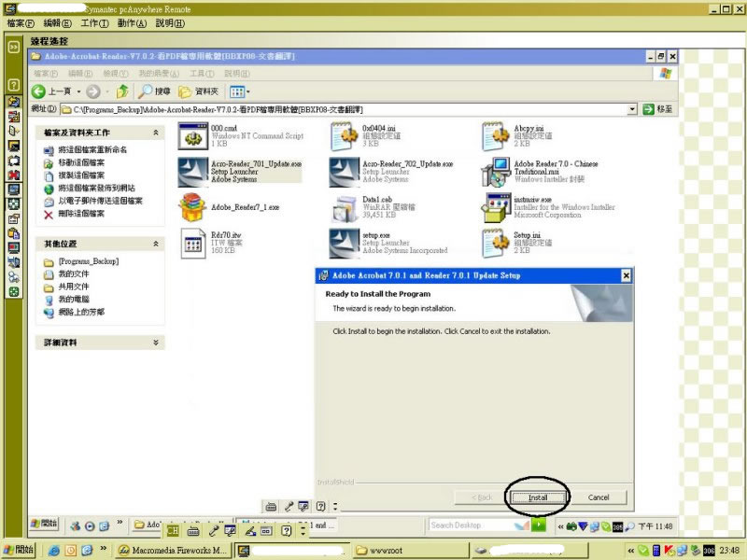Open pcAnywhere 工作(T) menu
Screen dimensions: 747x560
(x=94, y=23)
